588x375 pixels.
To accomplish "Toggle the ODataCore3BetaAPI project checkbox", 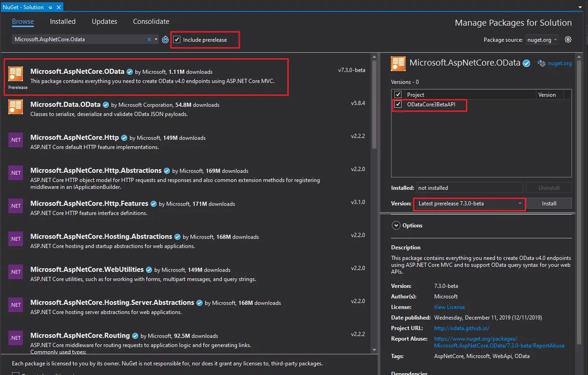I will point(398,105).
